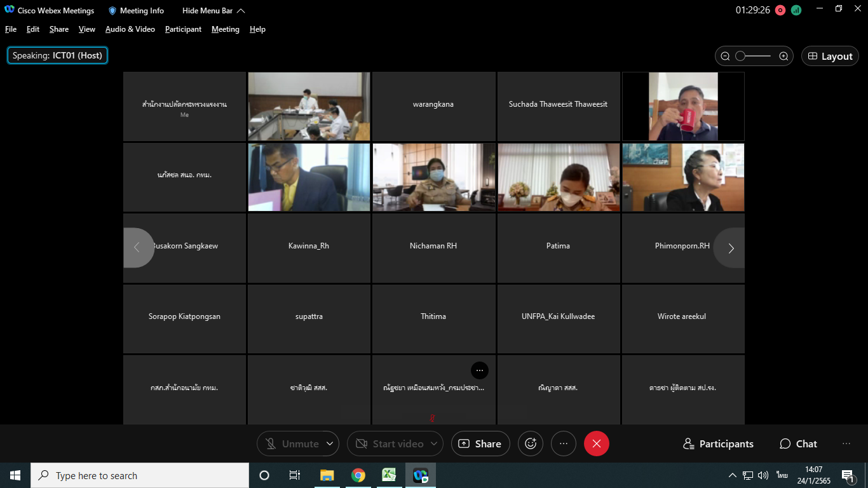Expand video options arrow next to Start video
868x488 pixels.
(435, 444)
